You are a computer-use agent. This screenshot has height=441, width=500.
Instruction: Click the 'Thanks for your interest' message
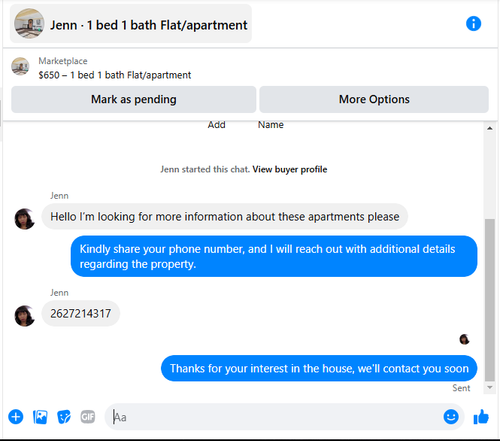[319, 368]
